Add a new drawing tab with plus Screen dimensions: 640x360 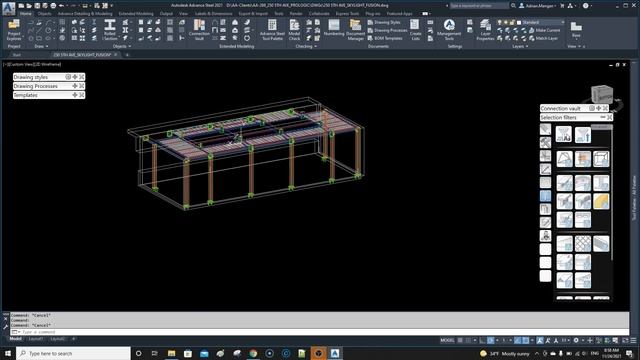tap(127, 55)
